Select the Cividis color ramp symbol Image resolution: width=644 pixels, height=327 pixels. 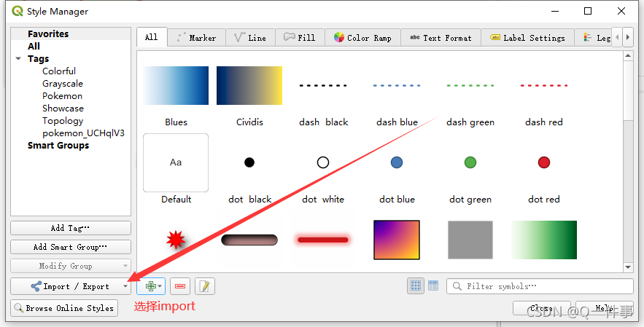(249, 85)
